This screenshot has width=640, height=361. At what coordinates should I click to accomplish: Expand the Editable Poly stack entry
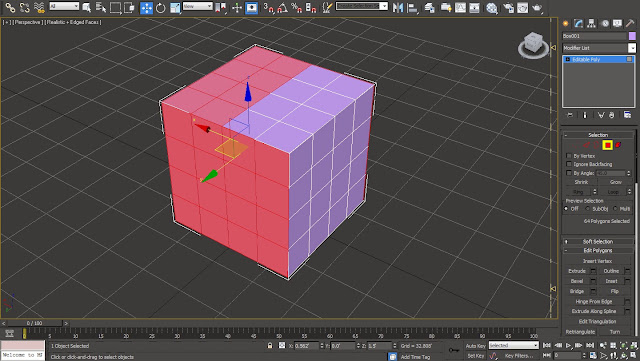coord(567,59)
